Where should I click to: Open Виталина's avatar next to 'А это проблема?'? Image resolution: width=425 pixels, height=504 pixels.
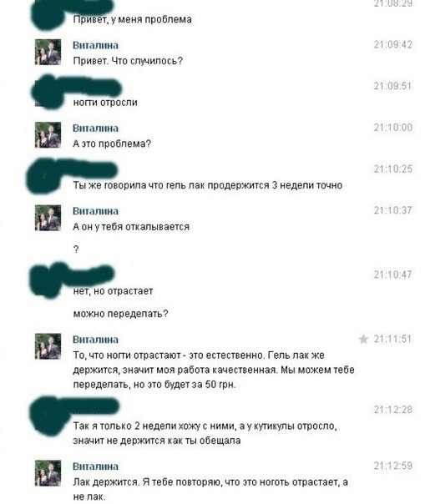48,135
